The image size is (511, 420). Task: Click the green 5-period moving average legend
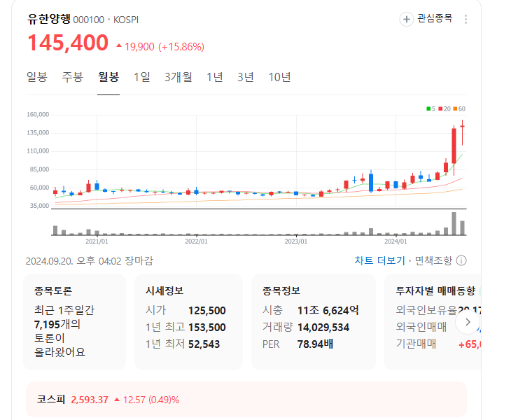pyautogui.click(x=430, y=108)
